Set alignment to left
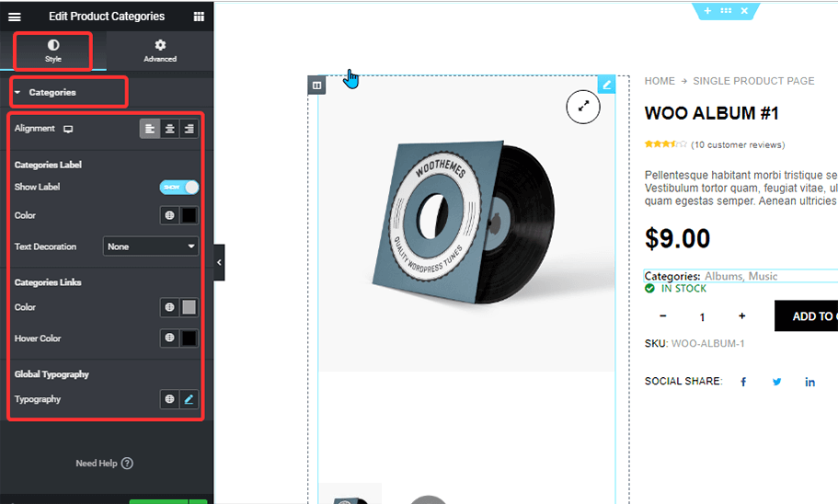The height and width of the screenshot is (504, 838). point(150,129)
